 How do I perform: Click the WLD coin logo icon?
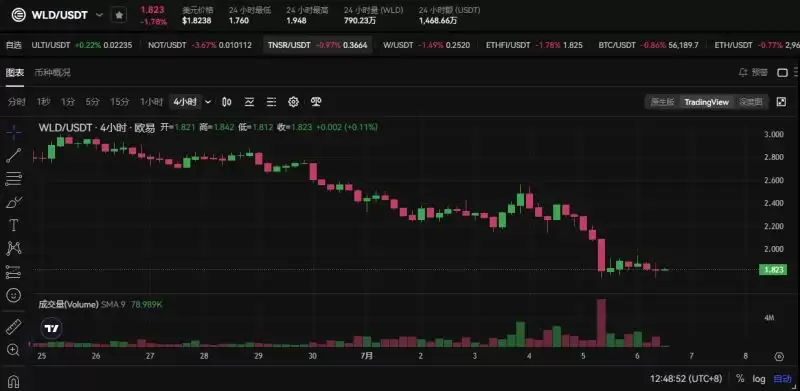coord(18,15)
